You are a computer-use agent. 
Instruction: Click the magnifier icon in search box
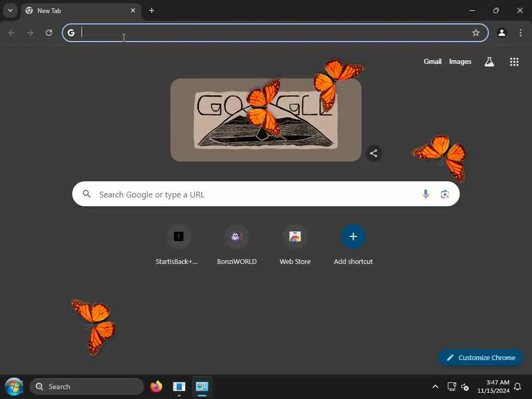pyautogui.click(x=87, y=194)
